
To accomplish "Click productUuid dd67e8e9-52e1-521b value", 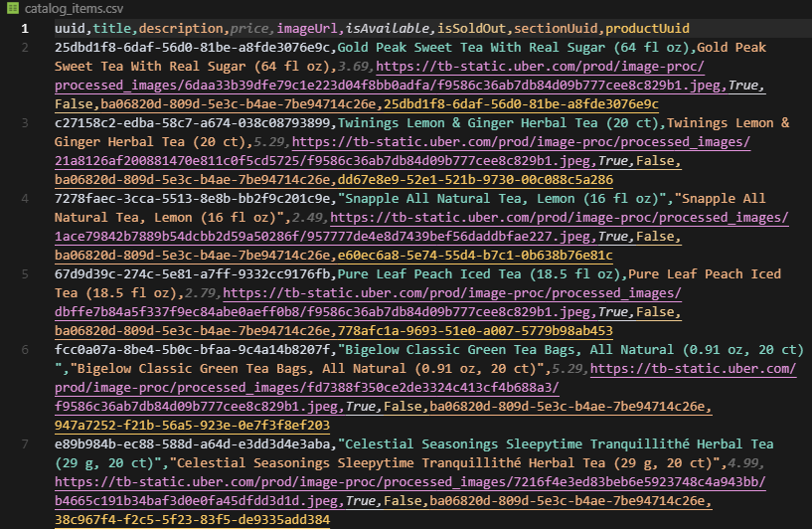I will click(475, 180).
